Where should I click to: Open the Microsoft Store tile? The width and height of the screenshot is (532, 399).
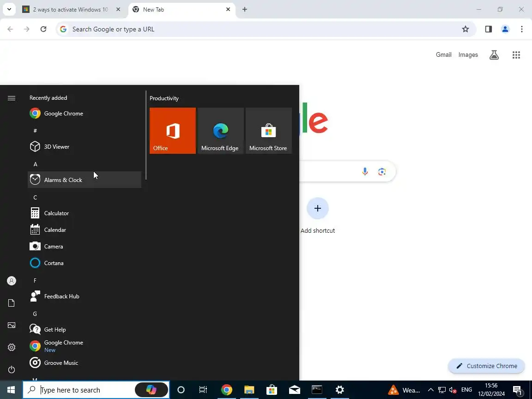[x=269, y=131]
